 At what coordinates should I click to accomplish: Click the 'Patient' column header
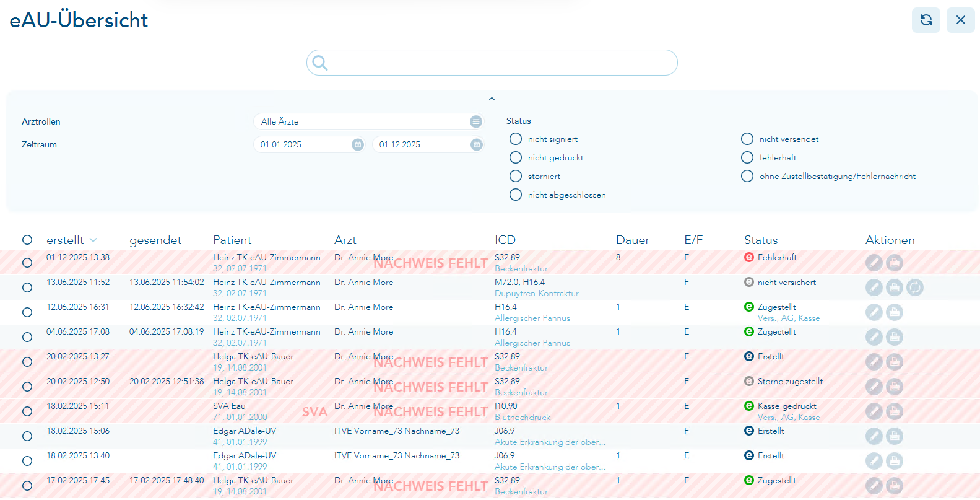coord(232,240)
